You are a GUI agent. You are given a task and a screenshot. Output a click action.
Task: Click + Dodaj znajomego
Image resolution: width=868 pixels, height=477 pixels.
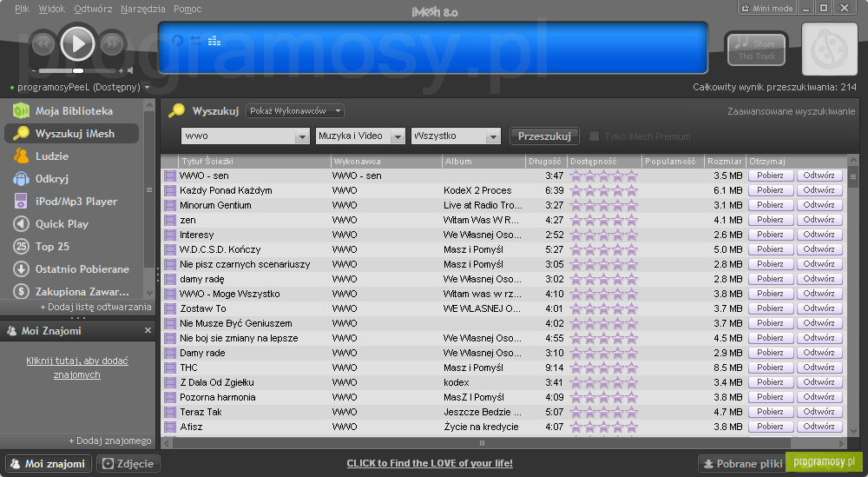tap(110, 441)
